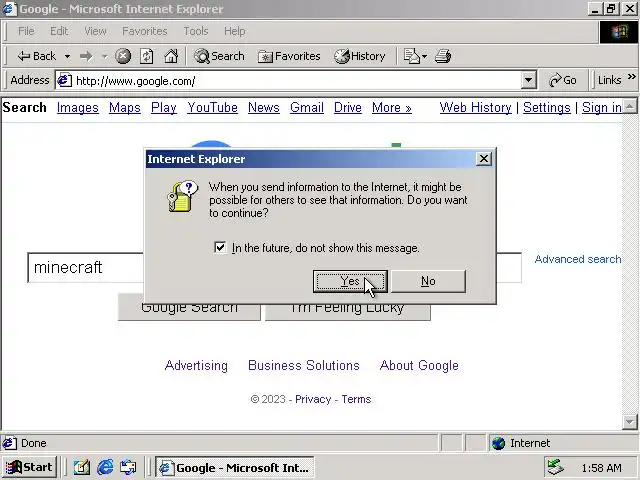Click Yes in the security dialog
Viewport: 640px width, 480px height.
[350, 281]
